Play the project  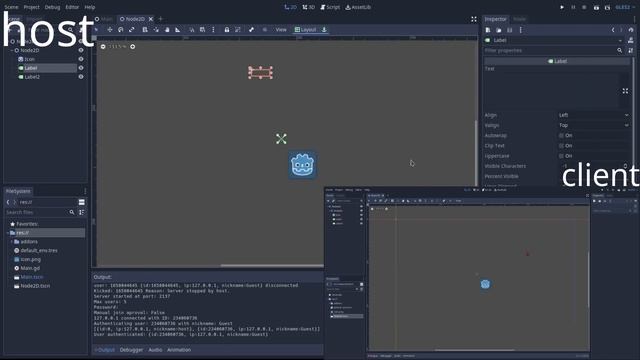point(562,7)
